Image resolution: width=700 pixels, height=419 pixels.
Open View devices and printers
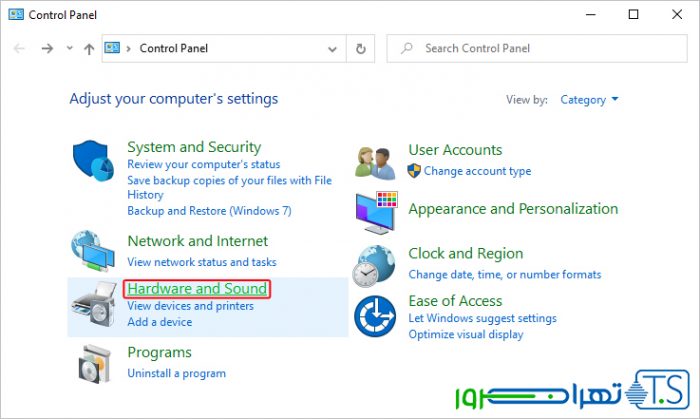190,306
